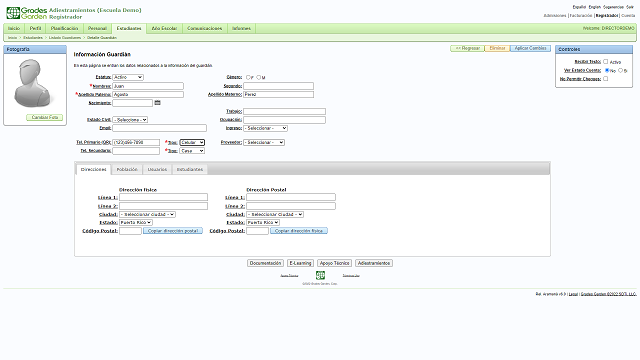
Task: Click Copiar dirección postal button
Action: tap(173, 231)
